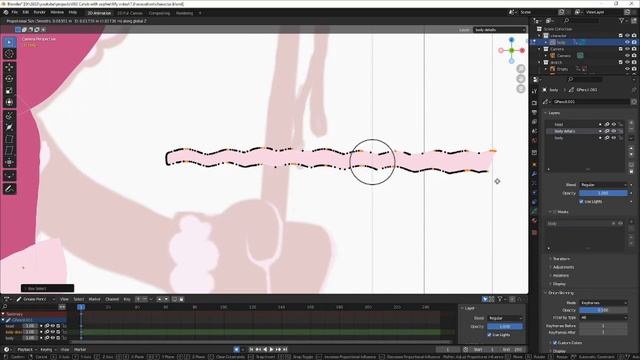
Task: Expand the Relations subpanel
Action: 560,276
